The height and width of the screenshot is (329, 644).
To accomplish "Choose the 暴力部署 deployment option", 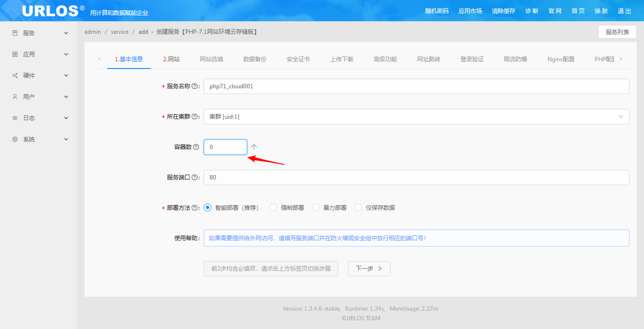I will [x=316, y=208].
